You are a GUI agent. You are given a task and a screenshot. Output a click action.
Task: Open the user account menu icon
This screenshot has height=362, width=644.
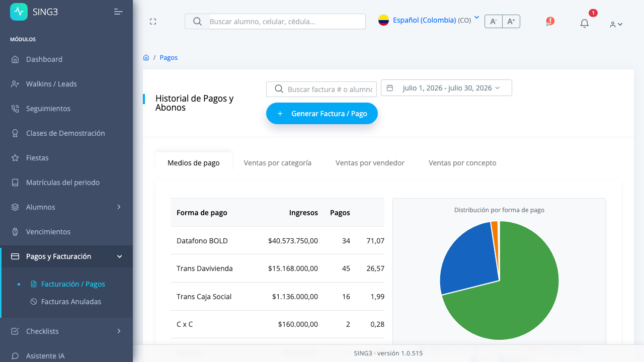616,24
